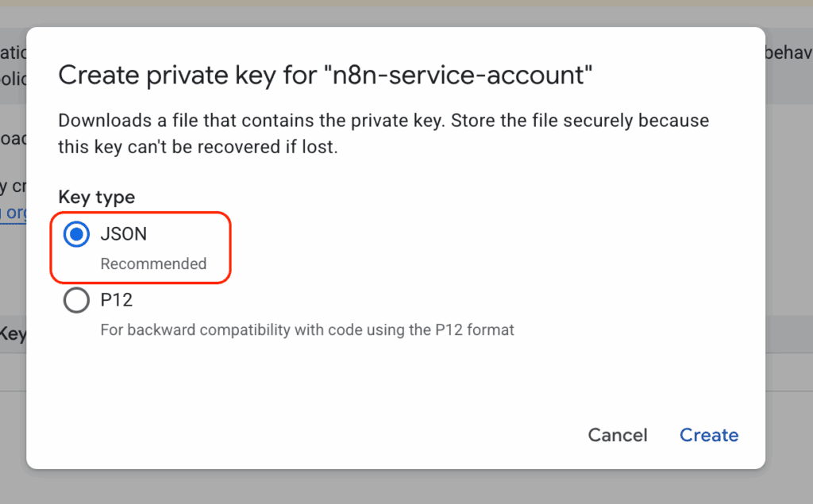Select the JSON key type radio button
Screen dimensions: 813x504
click(76, 234)
